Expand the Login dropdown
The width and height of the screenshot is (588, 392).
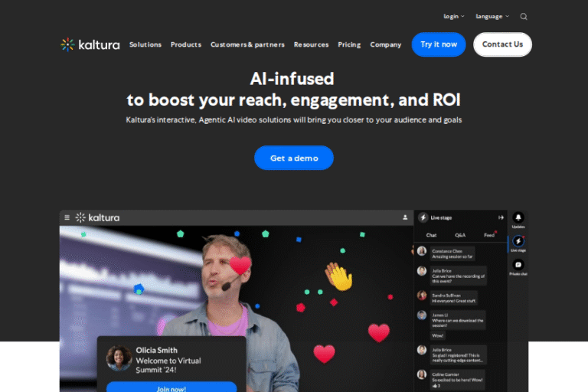click(453, 16)
